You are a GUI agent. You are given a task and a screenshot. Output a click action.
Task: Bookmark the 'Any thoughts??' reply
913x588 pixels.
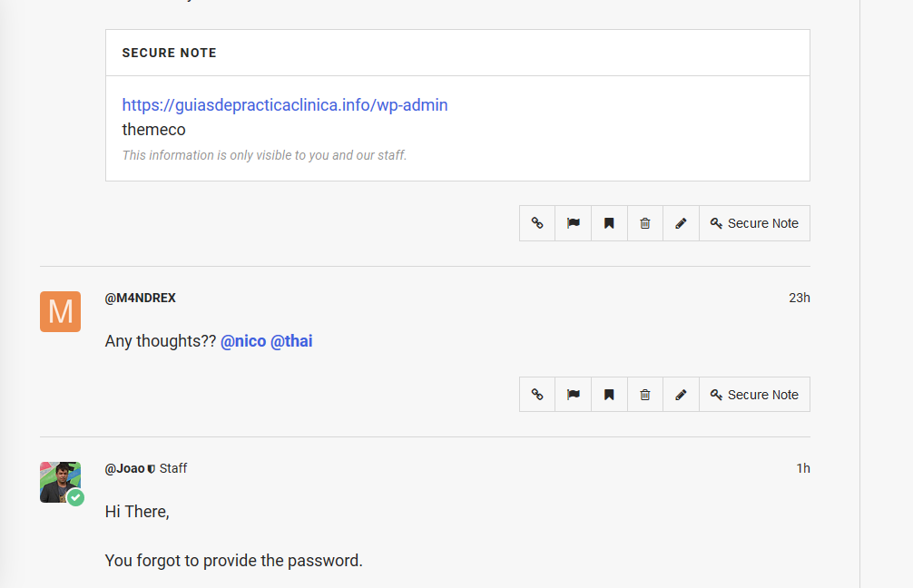[x=609, y=395]
